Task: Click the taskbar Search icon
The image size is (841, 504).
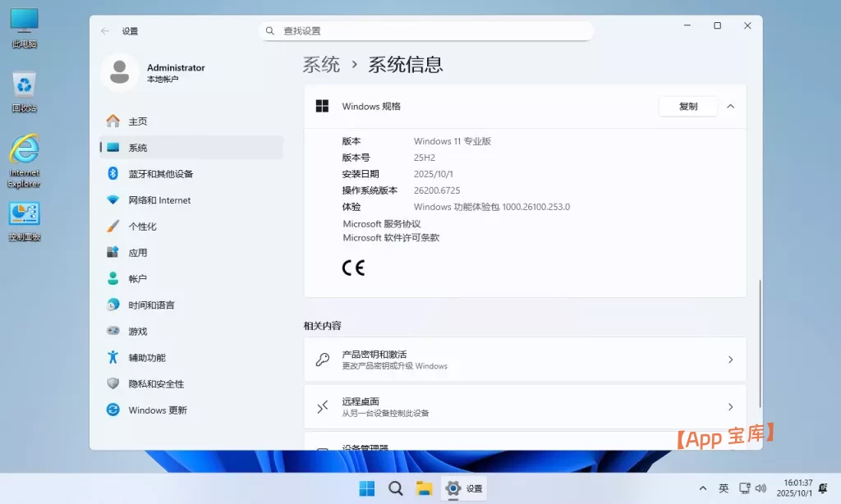Action: coord(396,488)
